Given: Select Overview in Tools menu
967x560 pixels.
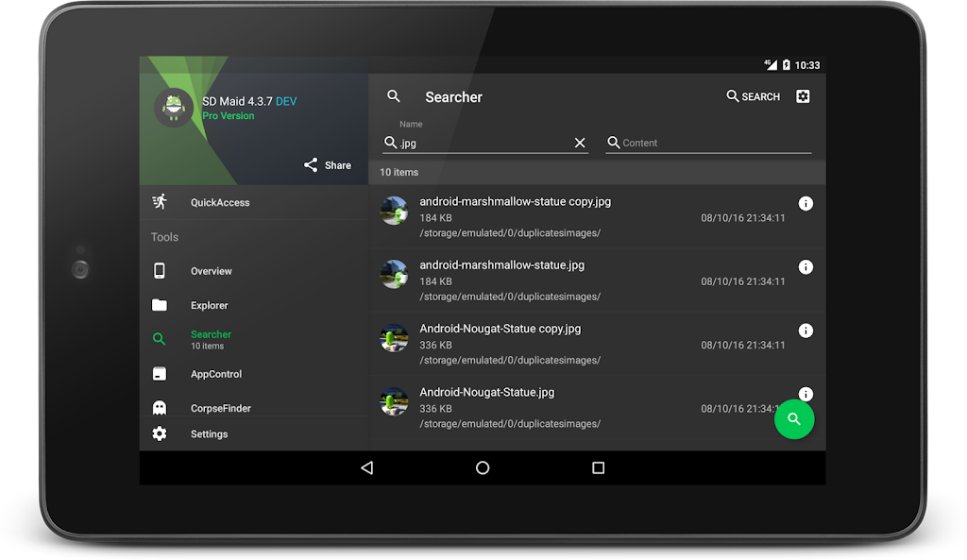Looking at the screenshot, I should (211, 271).
